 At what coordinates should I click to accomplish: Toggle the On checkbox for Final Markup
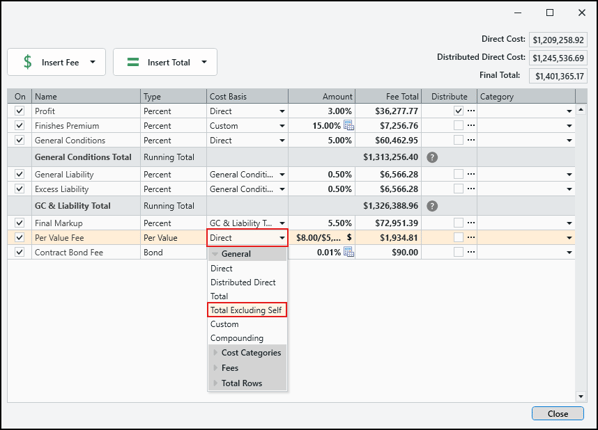click(x=19, y=223)
